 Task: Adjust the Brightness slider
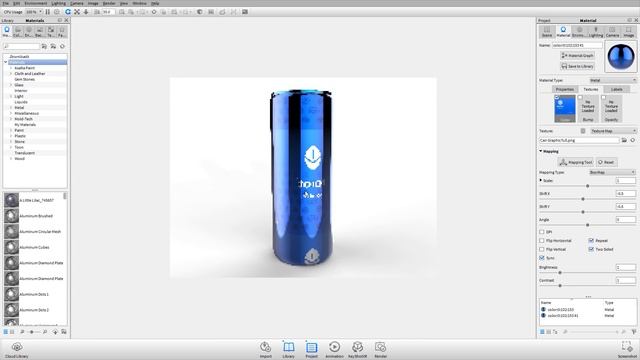pyautogui.click(x=560, y=272)
